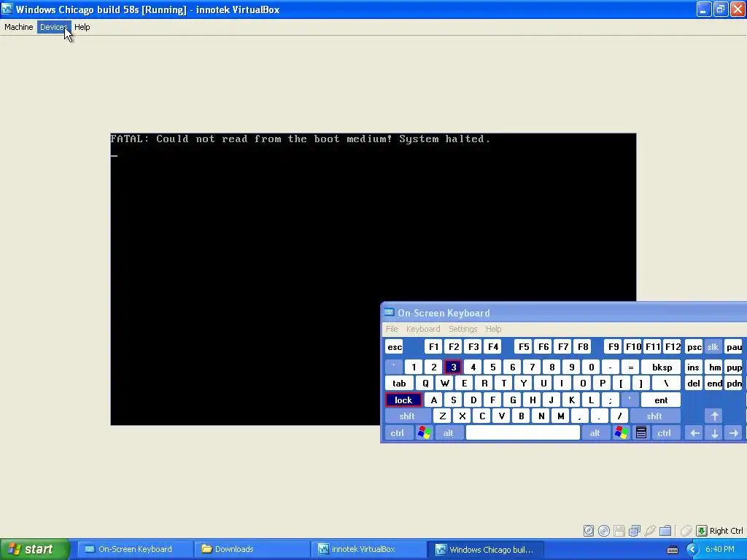Click the highlighted 3 key
Screen dimensions: 747x560
coord(453,367)
